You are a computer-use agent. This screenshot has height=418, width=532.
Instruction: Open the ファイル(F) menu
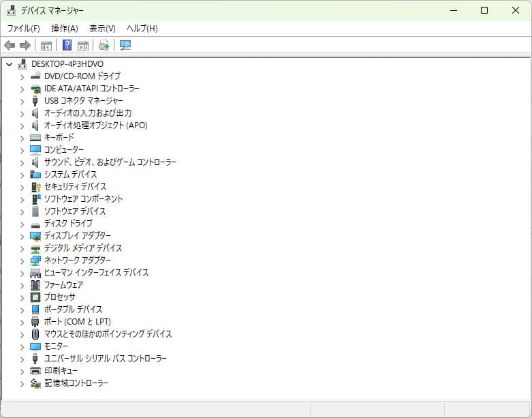click(23, 28)
